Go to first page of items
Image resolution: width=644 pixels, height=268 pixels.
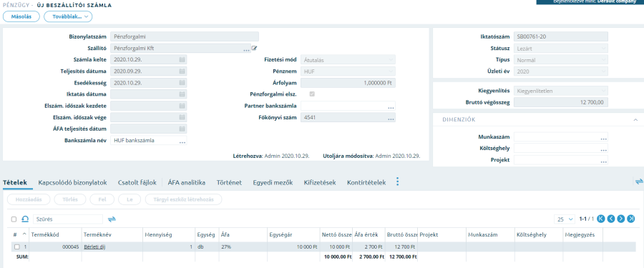coord(601,219)
